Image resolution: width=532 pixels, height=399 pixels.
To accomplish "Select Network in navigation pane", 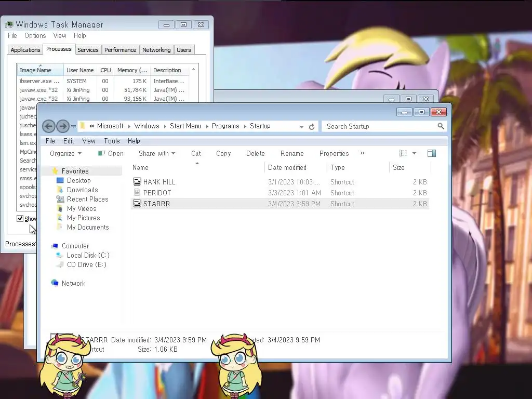I will (73, 283).
